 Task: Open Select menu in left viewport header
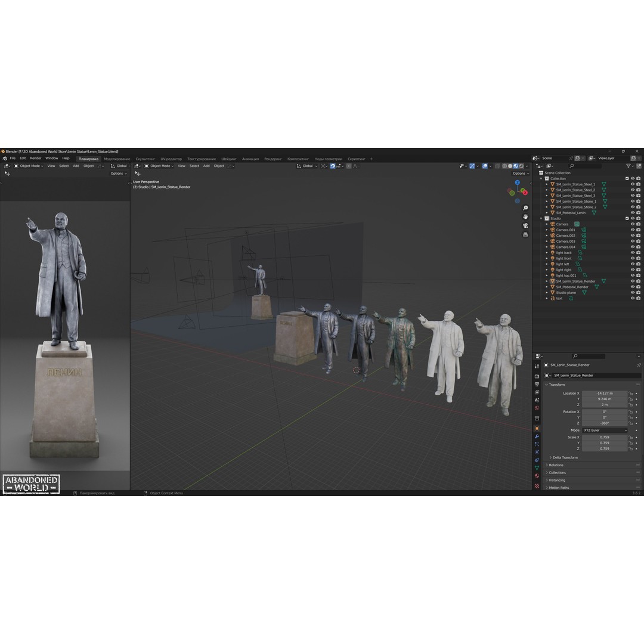tap(64, 166)
